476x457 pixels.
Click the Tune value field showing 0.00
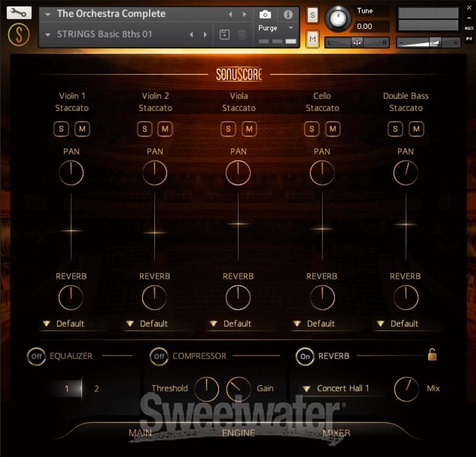pyautogui.click(x=371, y=27)
